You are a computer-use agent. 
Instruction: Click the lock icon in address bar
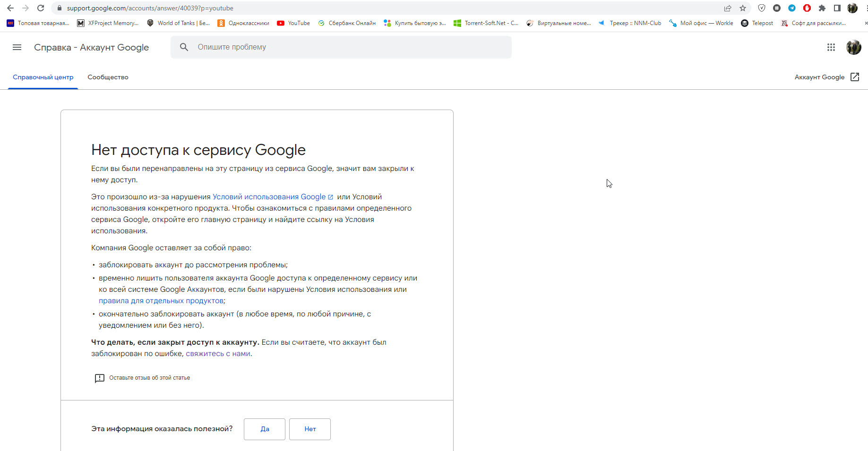coord(59,8)
